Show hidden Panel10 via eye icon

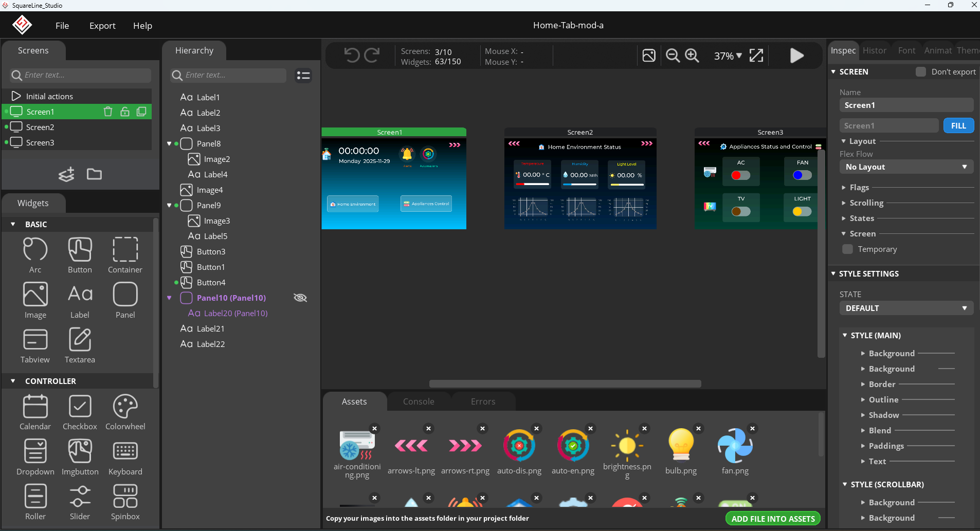pos(300,298)
